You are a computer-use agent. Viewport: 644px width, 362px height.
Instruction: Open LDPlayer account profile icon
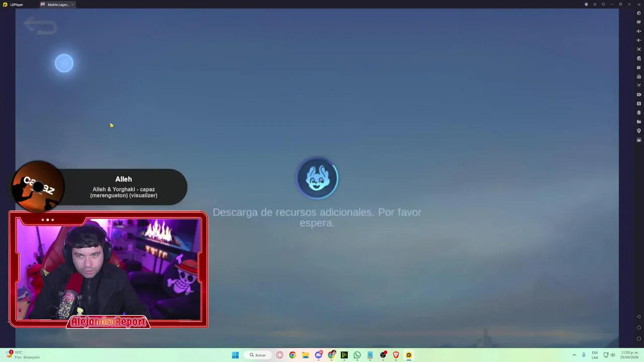point(586,5)
